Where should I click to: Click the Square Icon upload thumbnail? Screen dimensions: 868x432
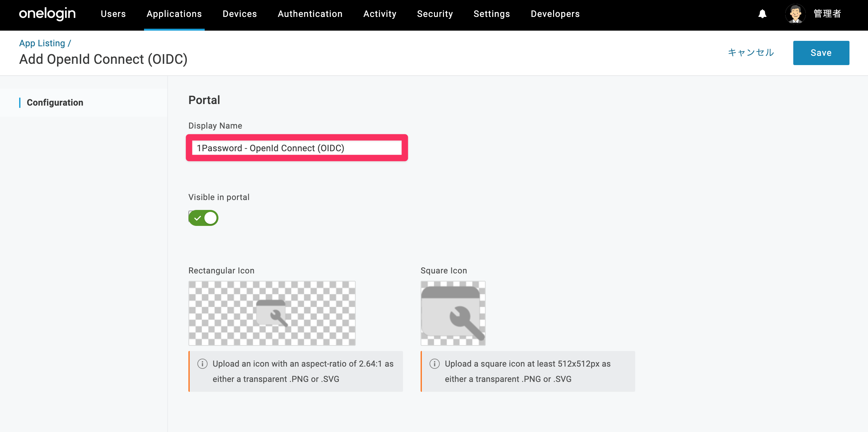pyautogui.click(x=453, y=313)
